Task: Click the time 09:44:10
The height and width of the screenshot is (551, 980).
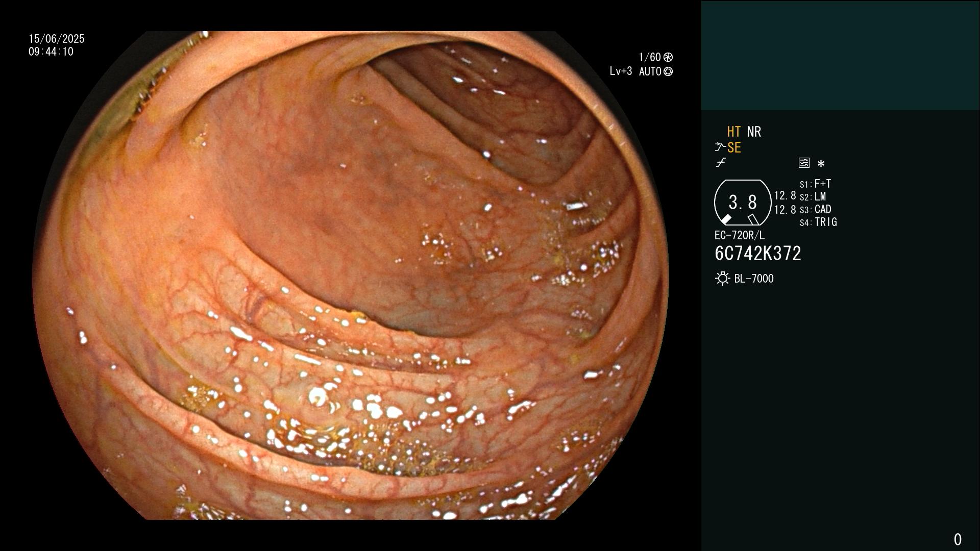Action: pos(51,52)
